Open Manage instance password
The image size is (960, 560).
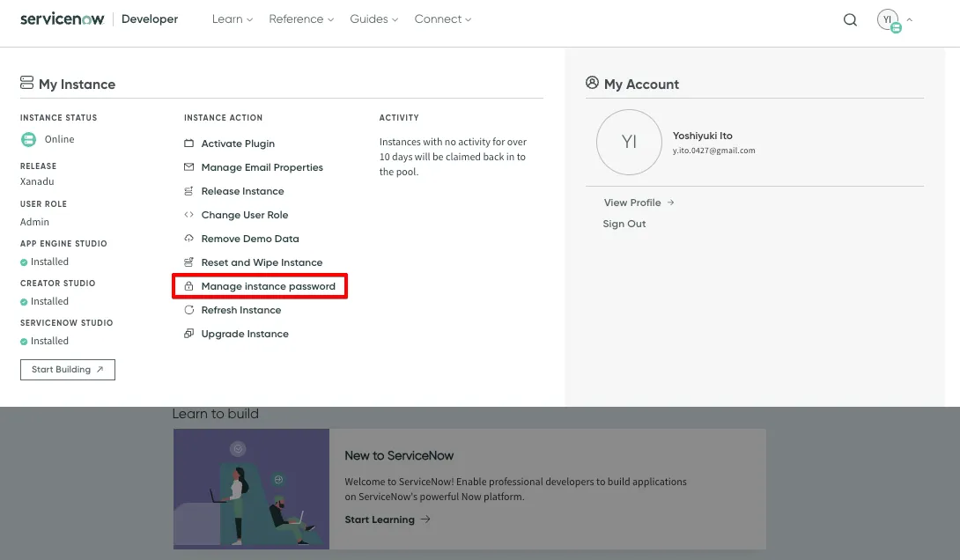click(x=268, y=286)
